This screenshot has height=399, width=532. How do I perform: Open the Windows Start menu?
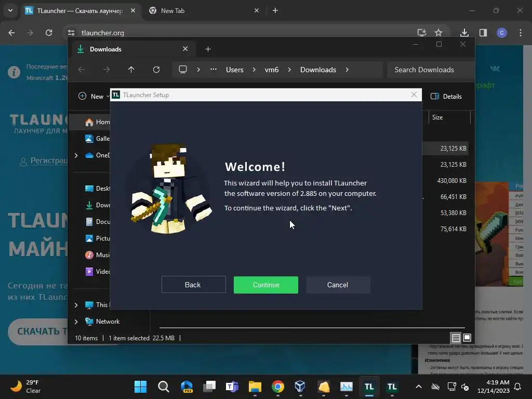tap(140, 387)
